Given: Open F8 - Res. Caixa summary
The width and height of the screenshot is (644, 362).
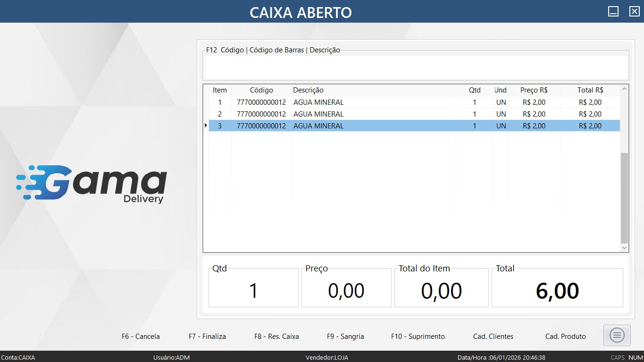Looking at the screenshot, I should point(276,337).
